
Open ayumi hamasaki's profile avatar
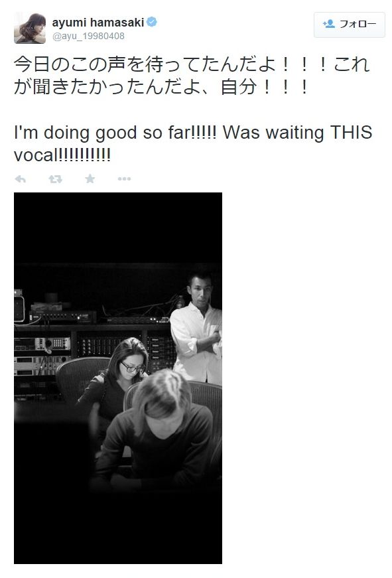[30, 28]
